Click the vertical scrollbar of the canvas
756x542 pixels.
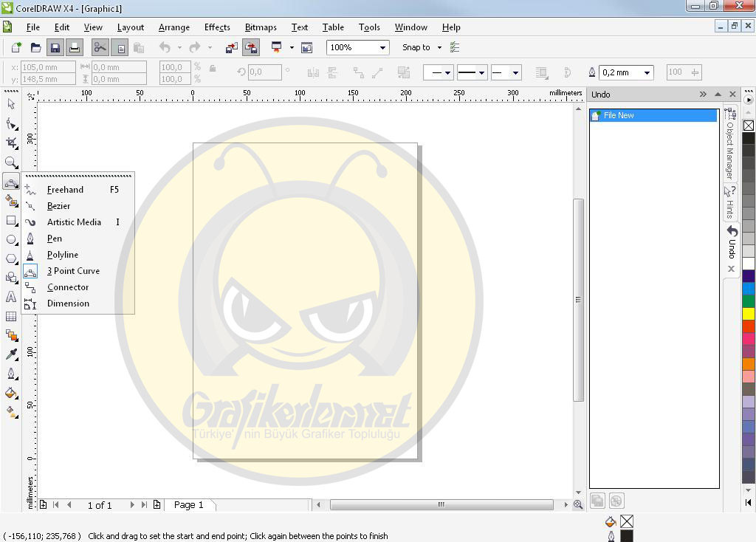point(579,300)
